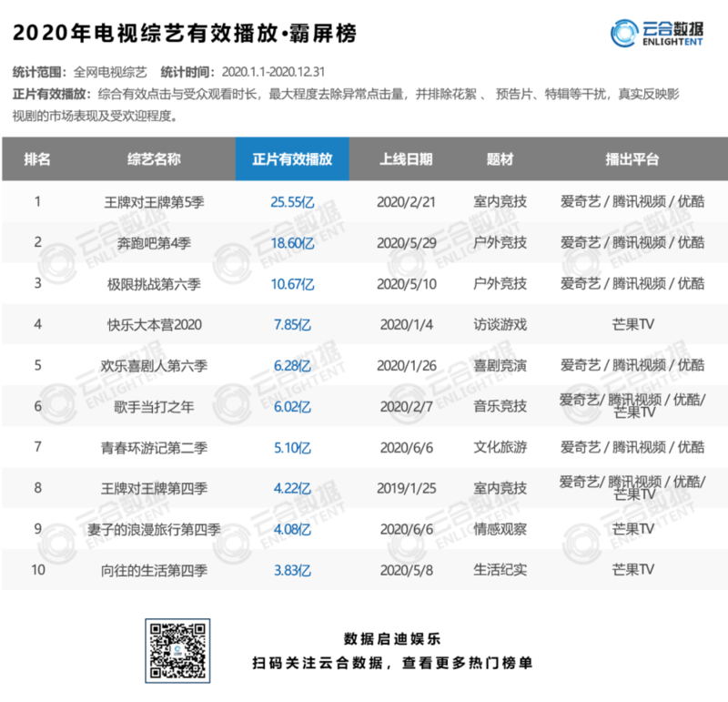Viewport: 728px width, 702px height.
Task: Click the 奔跑吧第4季 show name
Action: click(x=154, y=243)
